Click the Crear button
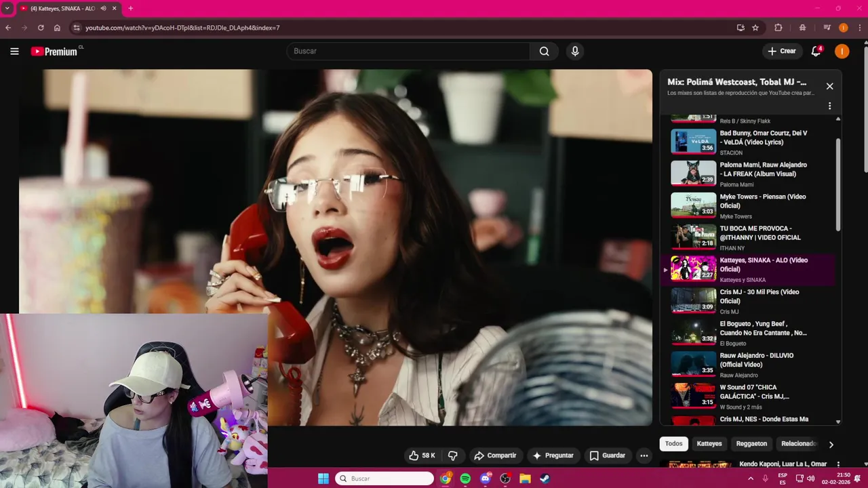This screenshot has height=488, width=868. (782, 51)
